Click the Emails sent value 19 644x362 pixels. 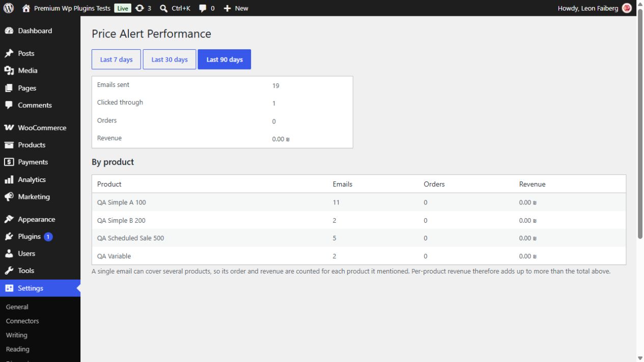276,85
